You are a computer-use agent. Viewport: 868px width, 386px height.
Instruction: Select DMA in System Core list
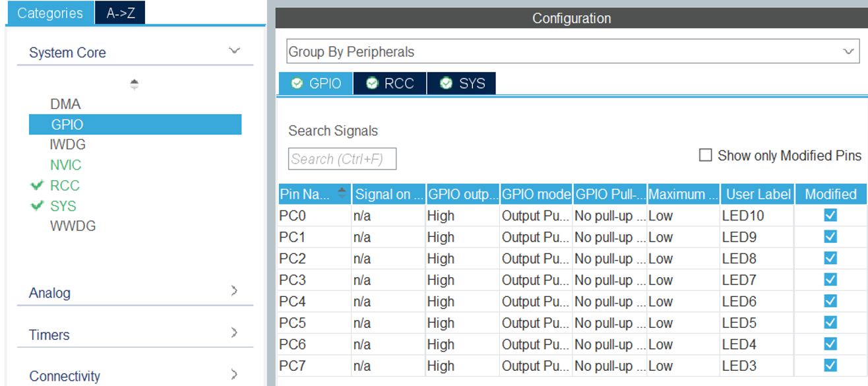(x=65, y=104)
